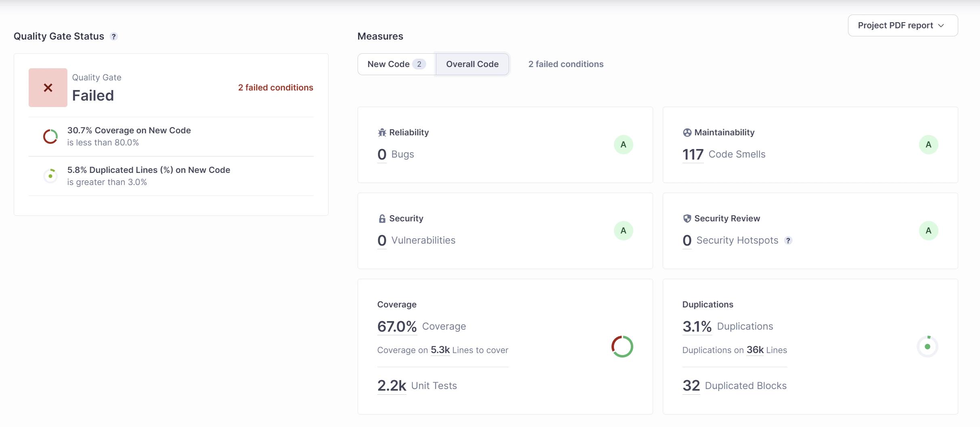Click the 2.2k Unit Tests count
Screen dimensions: 980x427
392,386
